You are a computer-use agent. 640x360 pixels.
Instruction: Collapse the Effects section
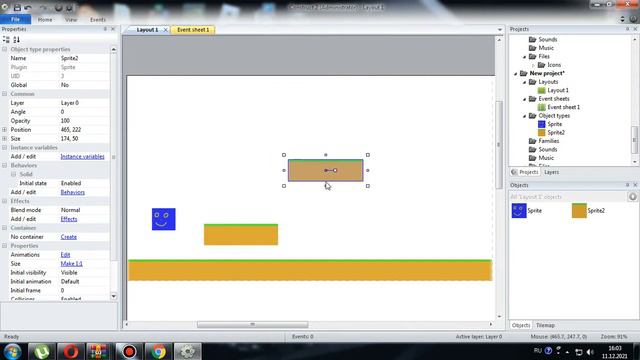(x=4, y=201)
